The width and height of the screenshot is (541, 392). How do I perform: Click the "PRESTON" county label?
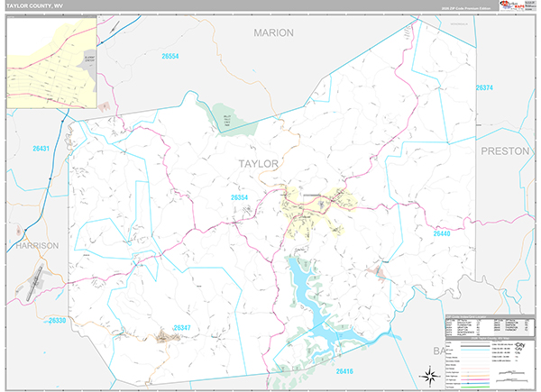pyautogui.click(x=505, y=151)
